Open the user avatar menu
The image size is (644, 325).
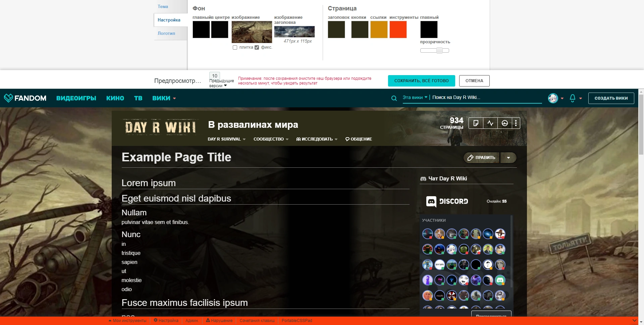(x=556, y=98)
